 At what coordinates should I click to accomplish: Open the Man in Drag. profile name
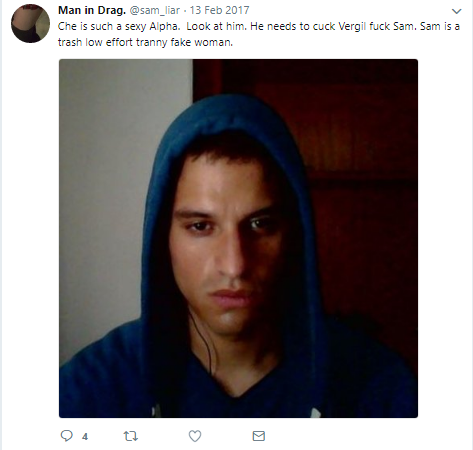pyautogui.click(x=92, y=10)
